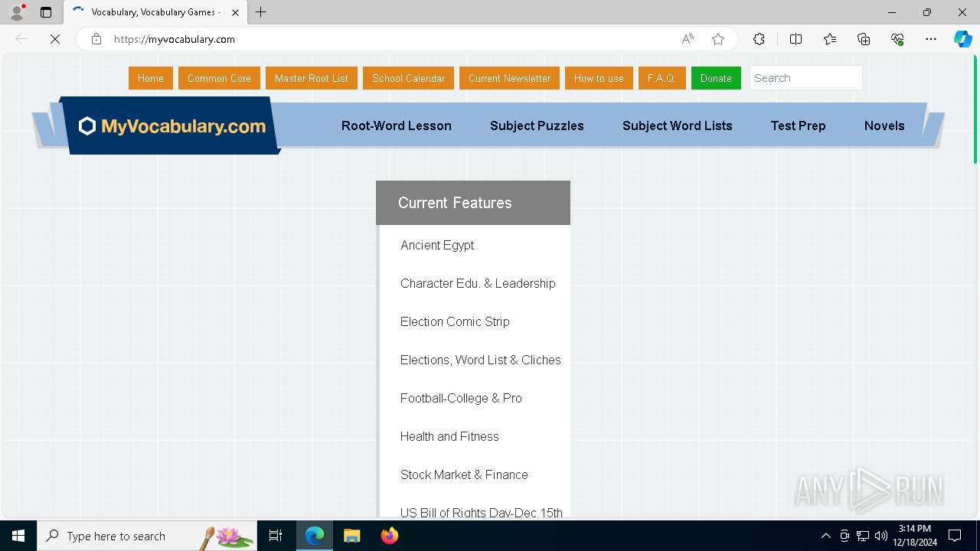The width and height of the screenshot is (980, 551).
Task: Open Task View on the taskbar
Action: (x=276, y=536)
